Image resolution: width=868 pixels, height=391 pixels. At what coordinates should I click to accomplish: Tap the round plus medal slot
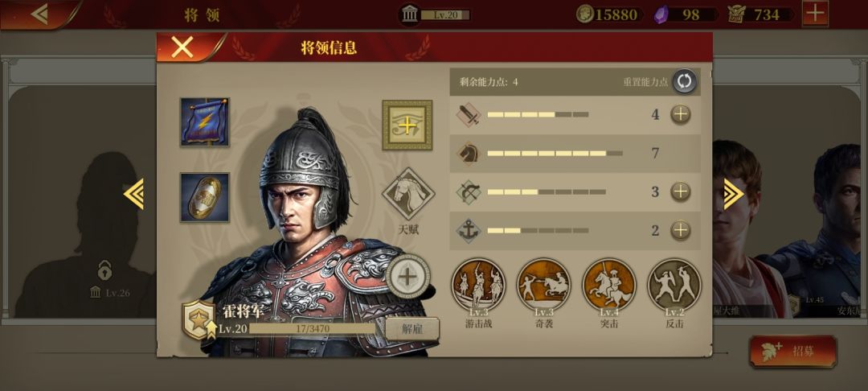408,276
